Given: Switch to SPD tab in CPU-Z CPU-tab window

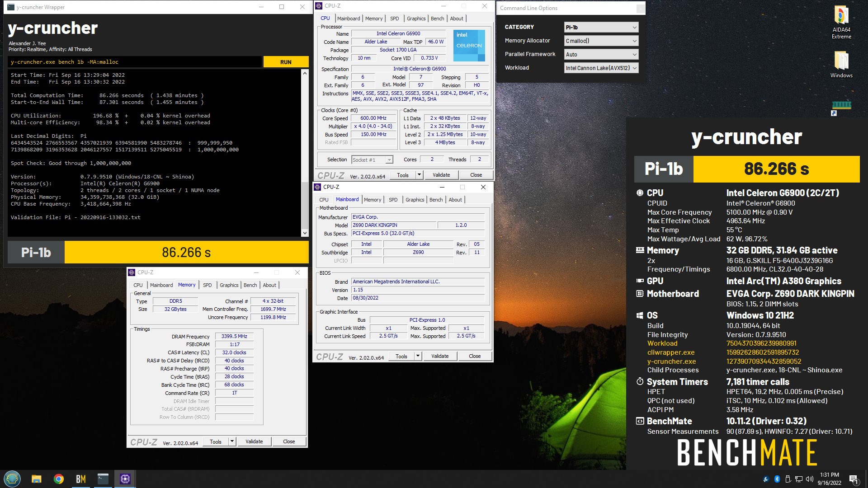Looking at the screenshot, I should coord(394,19).
